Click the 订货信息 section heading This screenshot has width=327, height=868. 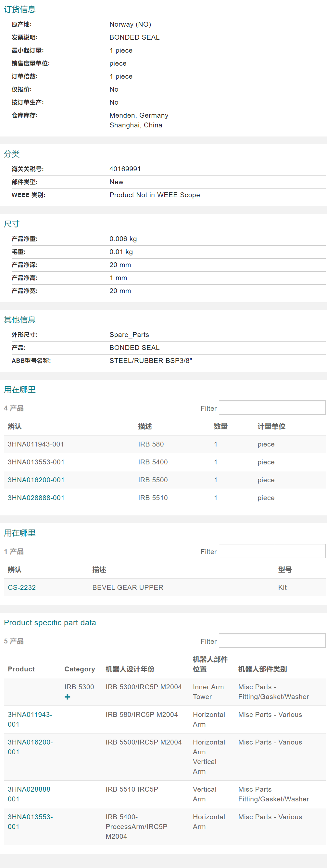[19, 9]
